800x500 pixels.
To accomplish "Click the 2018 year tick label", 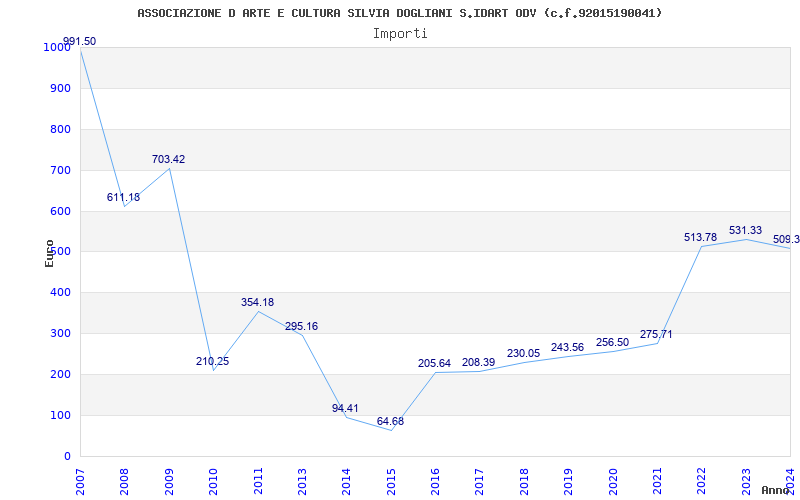I will point(524,481).
